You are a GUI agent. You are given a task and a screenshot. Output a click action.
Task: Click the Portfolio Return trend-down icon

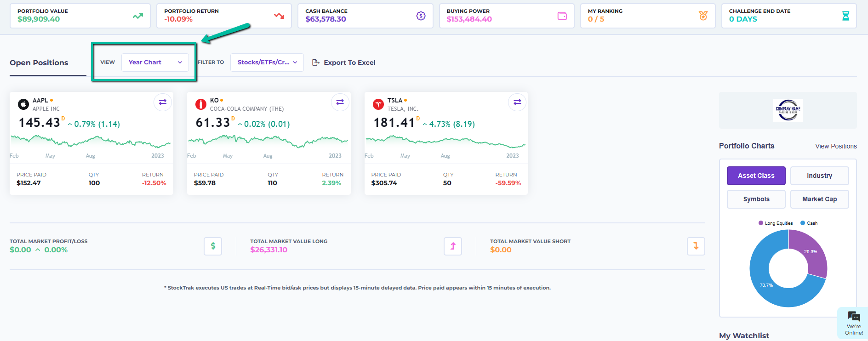pos(279,16)
